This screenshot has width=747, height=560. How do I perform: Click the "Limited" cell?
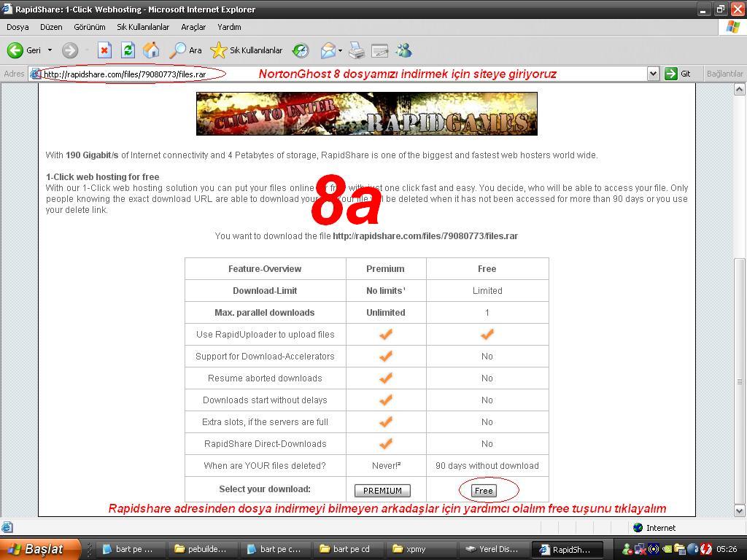(487, 290)
